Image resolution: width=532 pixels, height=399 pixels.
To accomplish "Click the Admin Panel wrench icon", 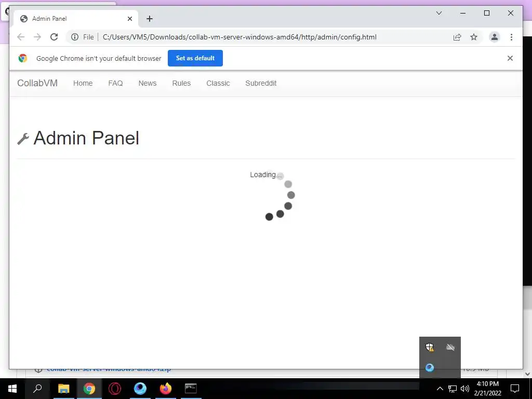I will coord(23,139).
